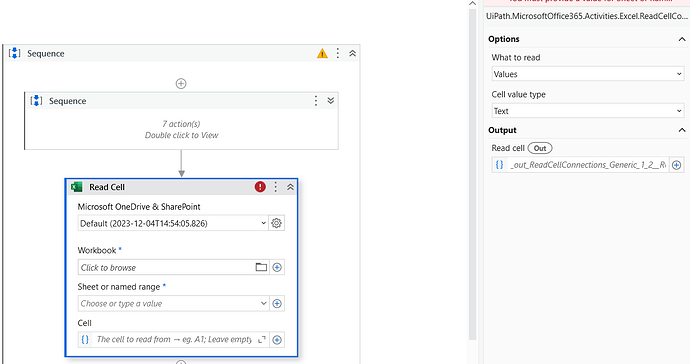Click the connection settings gear icon
The image size is (690, 364).
coord(276,223)
